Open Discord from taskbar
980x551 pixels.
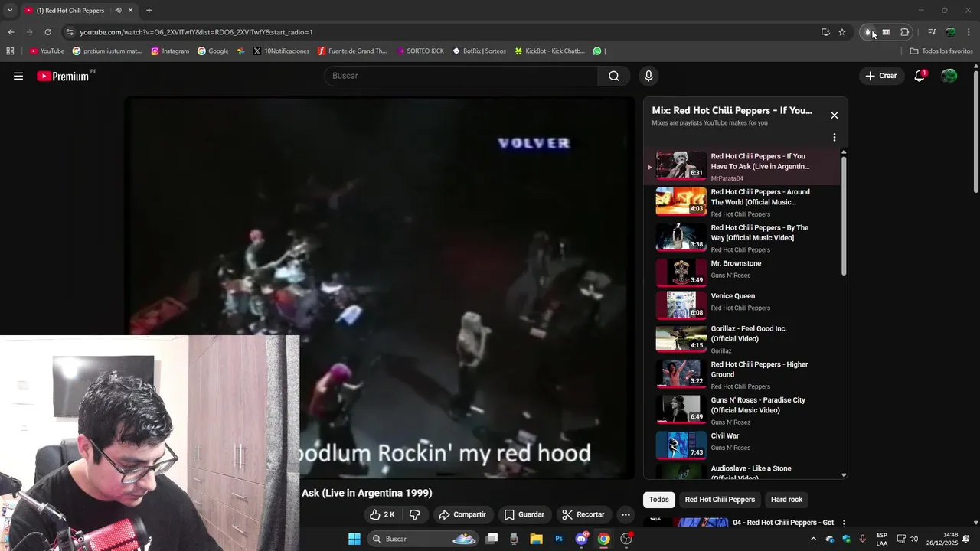click(581, 539)
